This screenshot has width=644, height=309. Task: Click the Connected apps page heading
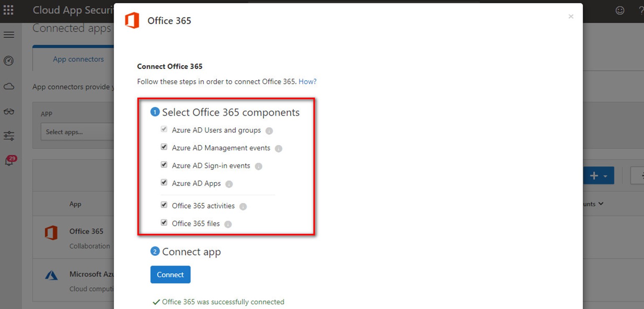click(72, 28)
